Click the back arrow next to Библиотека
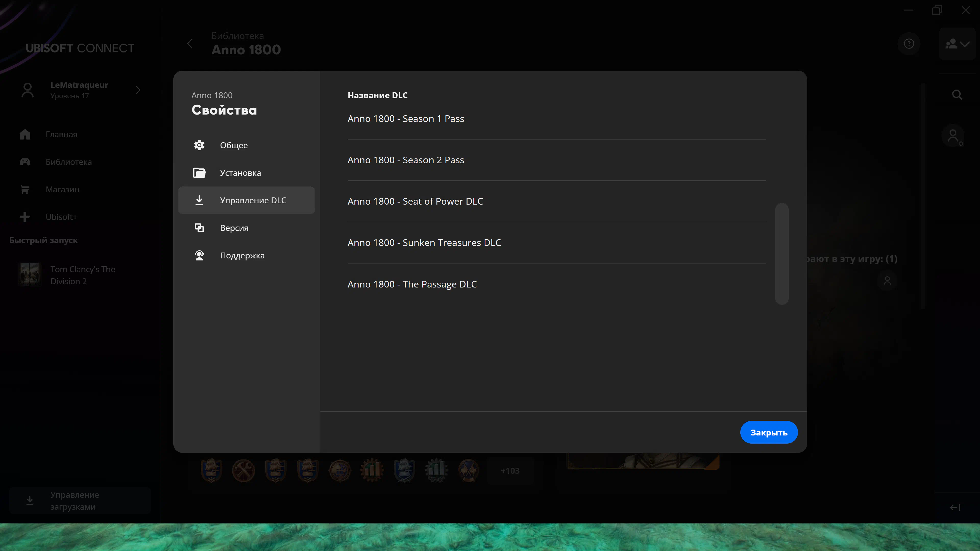Viewport: 980px width, 551px height. tap(190, 44)
